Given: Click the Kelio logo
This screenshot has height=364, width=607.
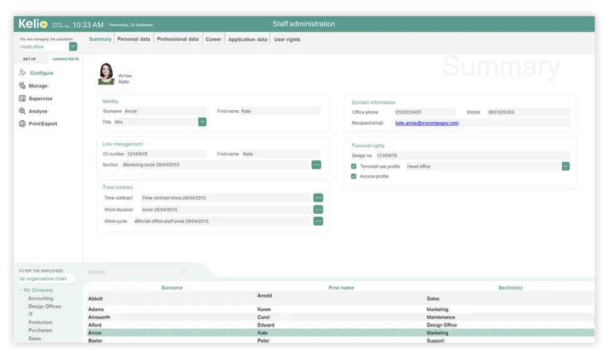Looking at the screenshot, I should pos(33,24).
